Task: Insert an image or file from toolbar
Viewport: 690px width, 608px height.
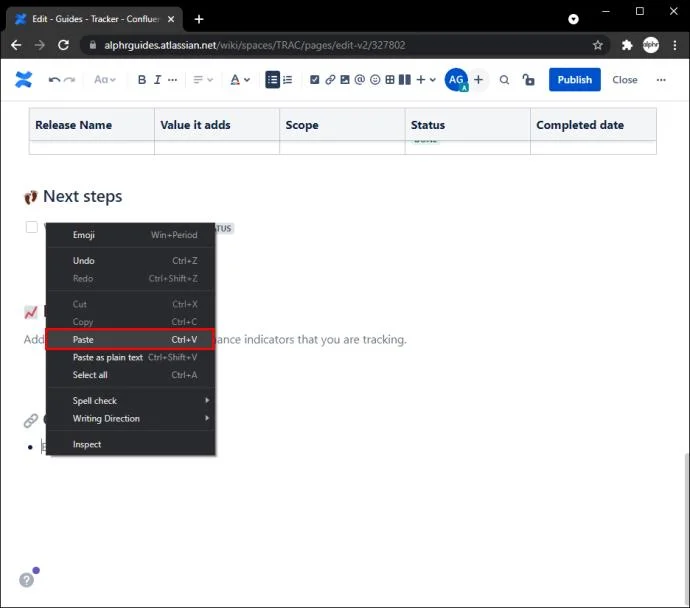Action: tap(345, 80)
